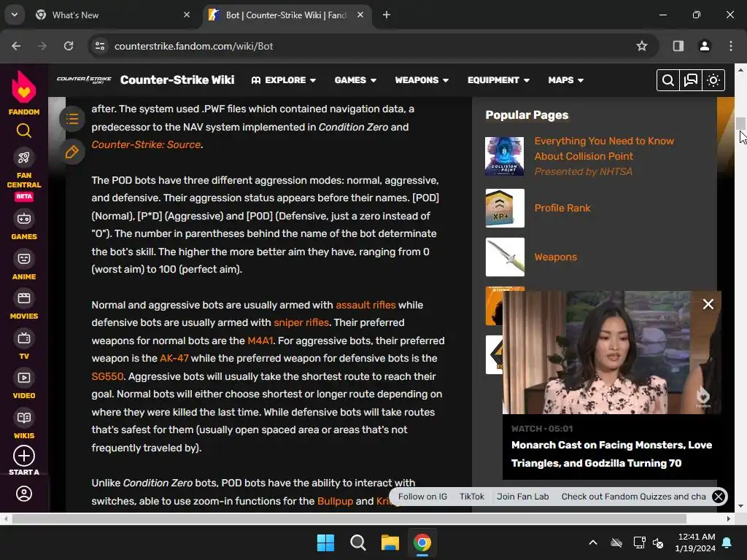Toggle light/dark theme sun icon
The width and height of the screenshot is (747, 560).
tap(713, 80)
